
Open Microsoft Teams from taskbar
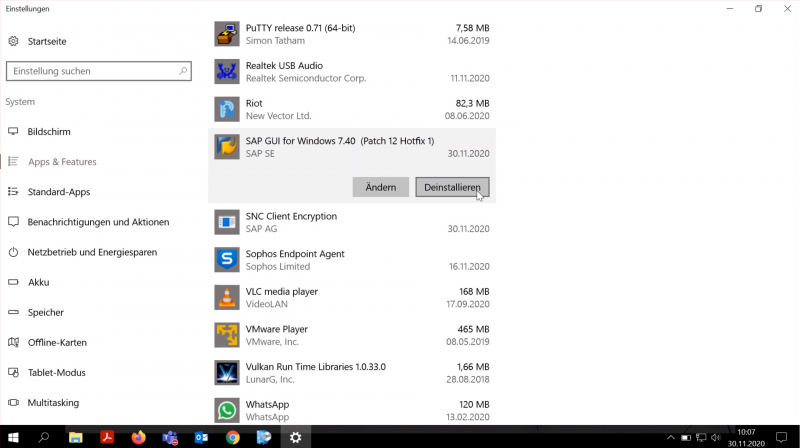click(x=170, y=437)
